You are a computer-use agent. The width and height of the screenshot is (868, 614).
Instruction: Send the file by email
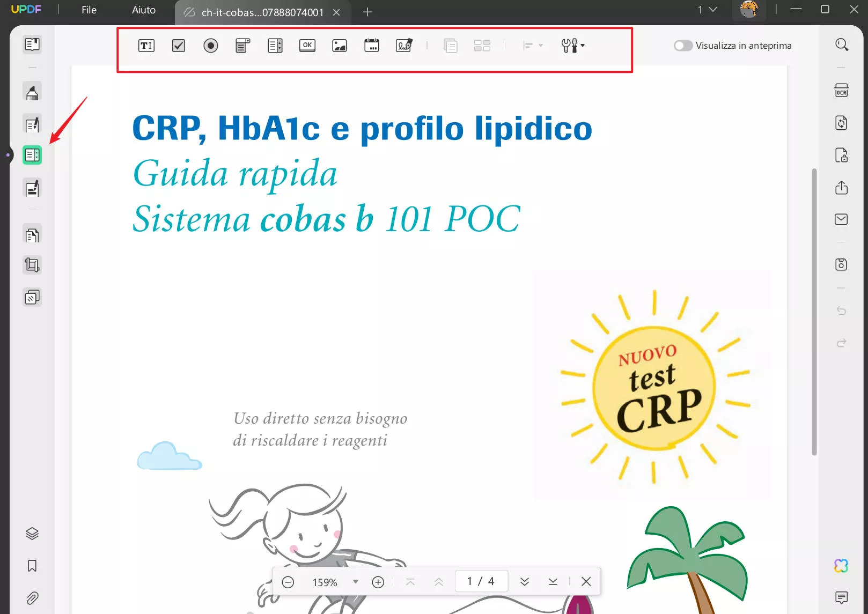click(842, 219)
